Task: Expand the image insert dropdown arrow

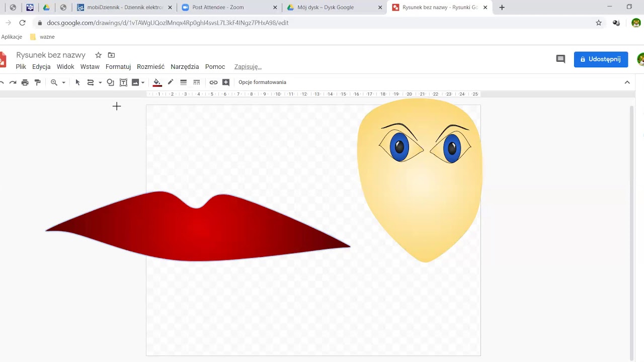Action: (x=143, y=82)
